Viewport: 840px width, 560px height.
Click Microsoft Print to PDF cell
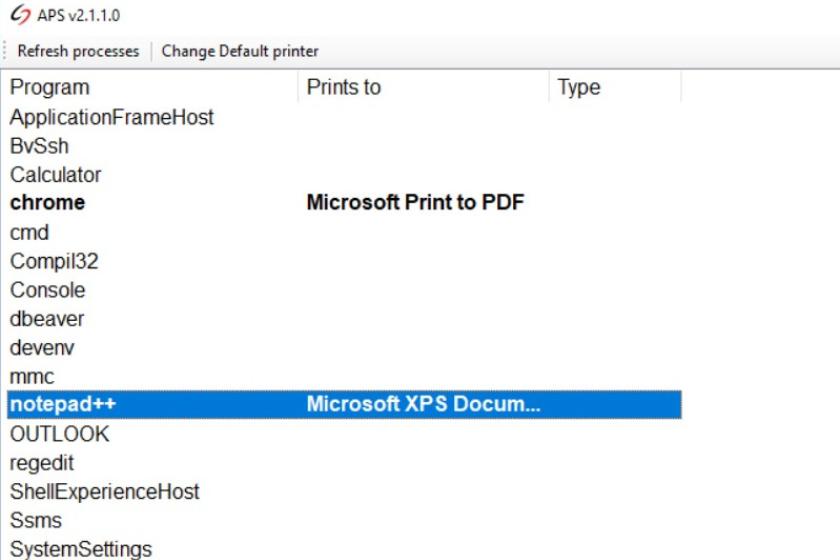[x=415, y=203]
